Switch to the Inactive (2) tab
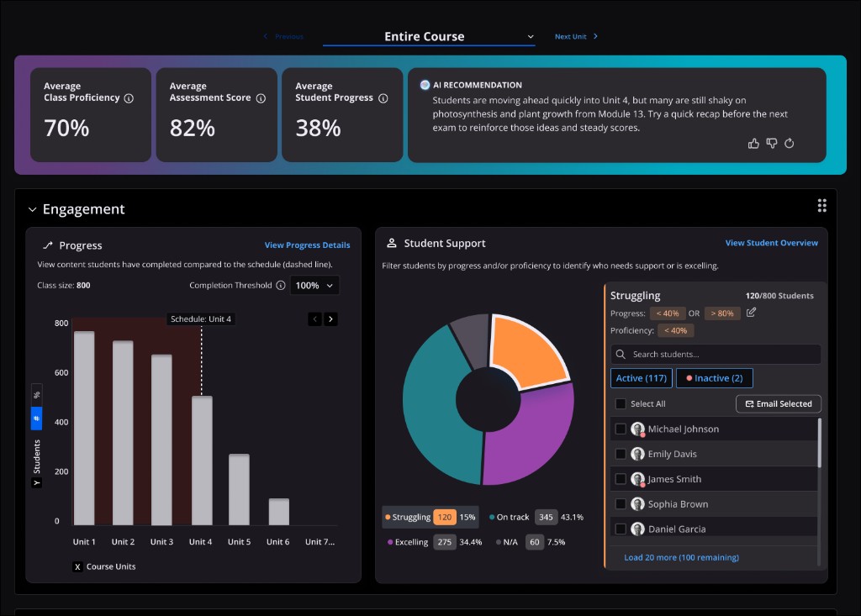861x616 pixels. click(x=715, y=378)
